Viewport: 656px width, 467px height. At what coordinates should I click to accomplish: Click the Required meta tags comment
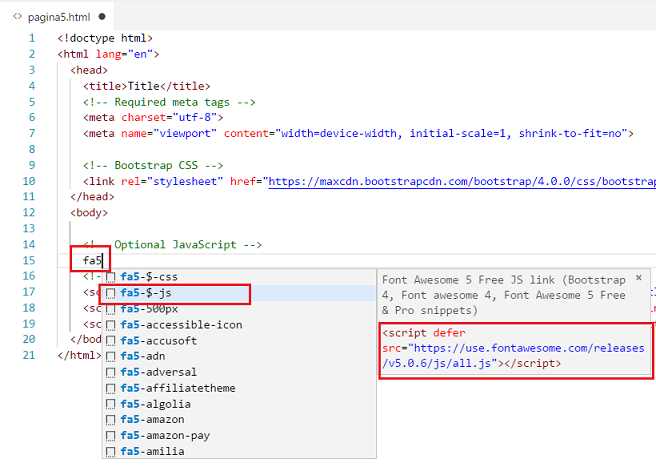click(169, 102)
